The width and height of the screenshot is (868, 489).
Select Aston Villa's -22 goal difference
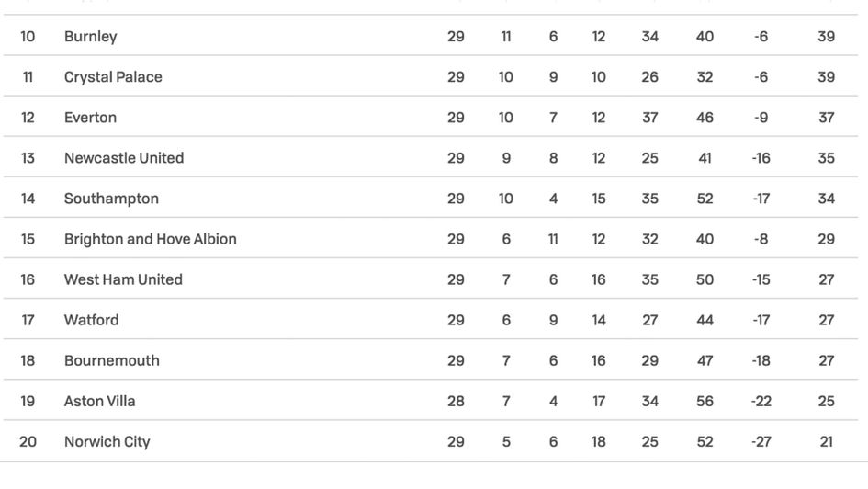[x=761, y=401]
